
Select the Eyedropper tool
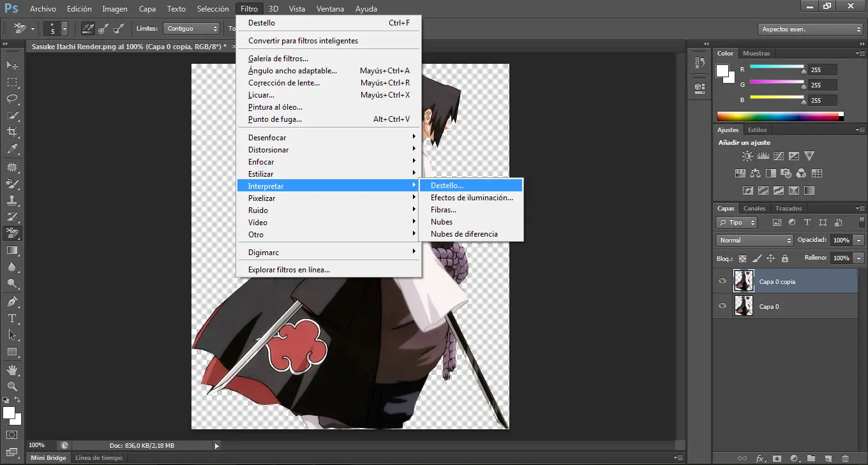[11, 149]
